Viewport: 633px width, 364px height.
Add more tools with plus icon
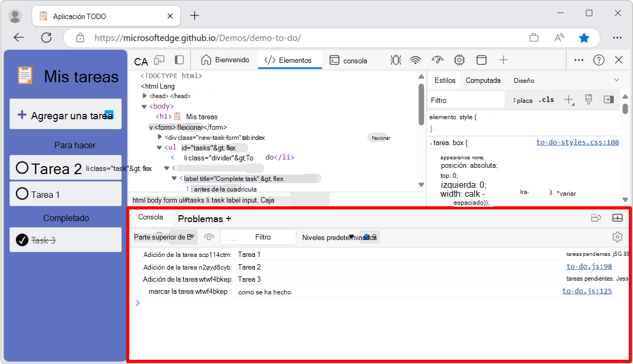coord(503,60)
